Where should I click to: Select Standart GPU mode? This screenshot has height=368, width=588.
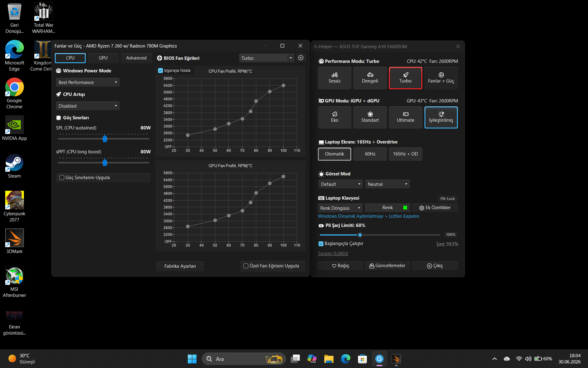pyautogui.click(x=370, y=117)
